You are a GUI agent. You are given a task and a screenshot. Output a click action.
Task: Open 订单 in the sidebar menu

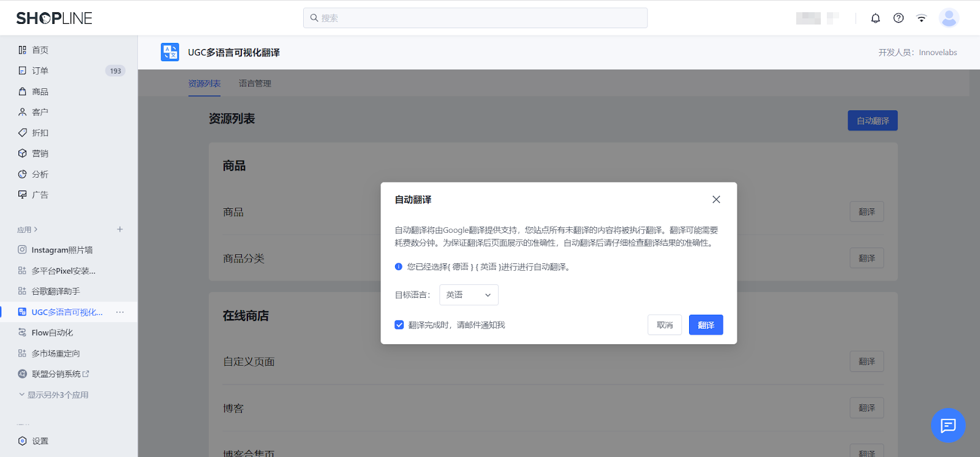40,71
